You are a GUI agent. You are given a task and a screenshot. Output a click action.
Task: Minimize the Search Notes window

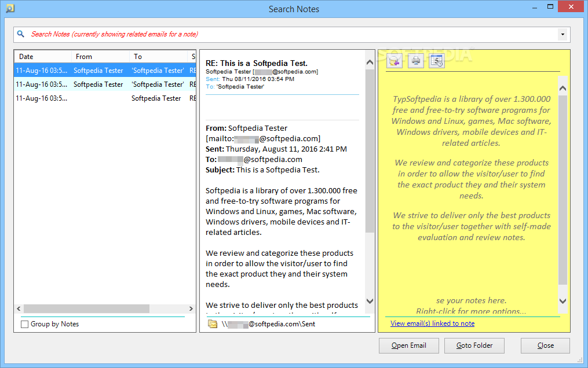(x=535, y=7)
